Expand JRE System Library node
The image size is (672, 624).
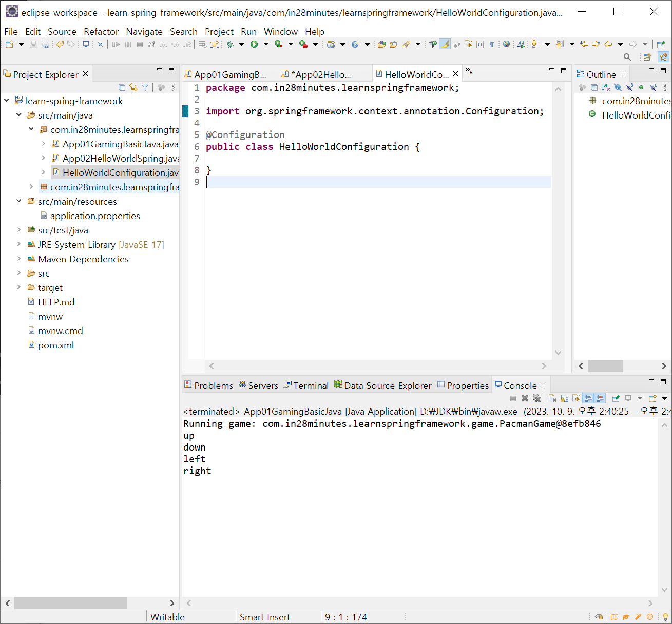pos(19,244)
